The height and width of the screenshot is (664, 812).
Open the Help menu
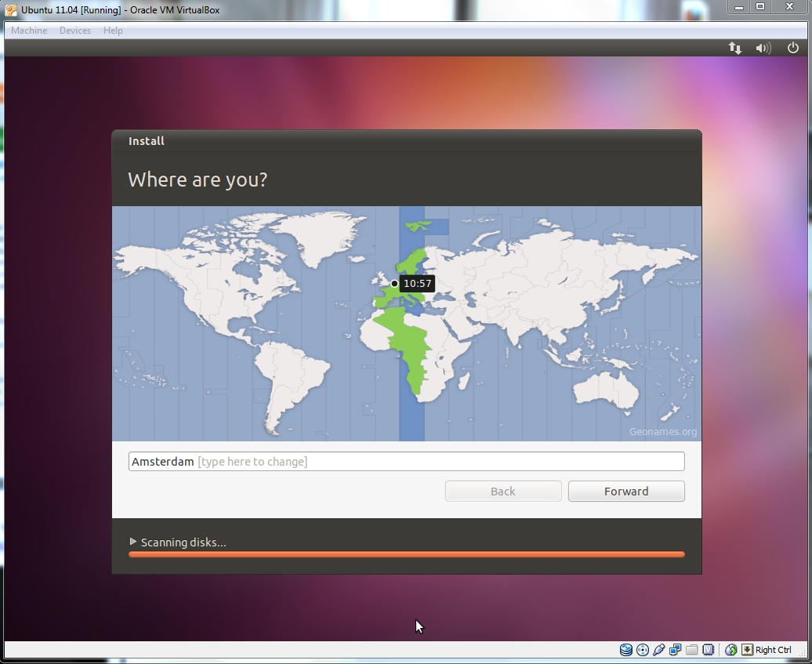(x=113, y=31)
